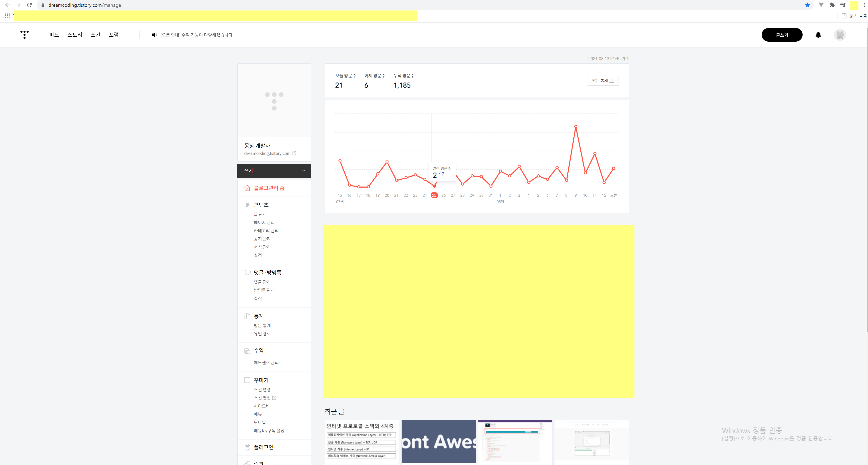This screenshot has width=868, height=465.
Task: Click the Tistory logo icon
Action: tap(24, 35)
